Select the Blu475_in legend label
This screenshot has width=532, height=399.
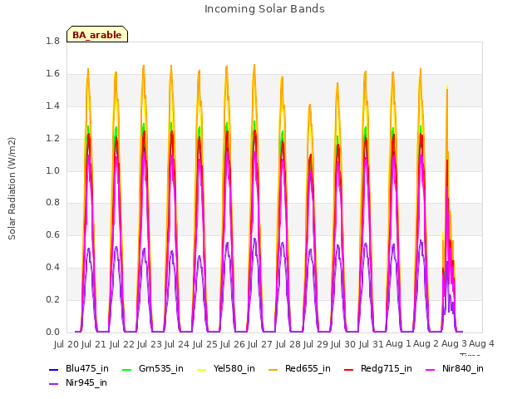[x=87, y=368]
